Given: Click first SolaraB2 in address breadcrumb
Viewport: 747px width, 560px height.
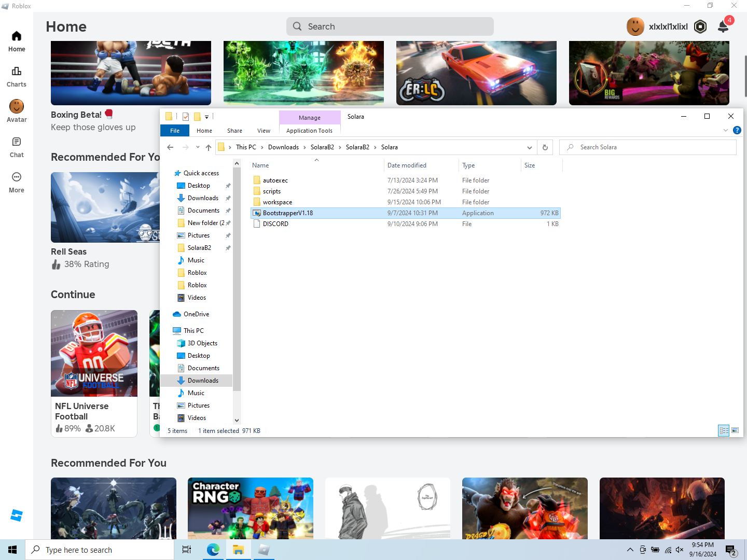Looking at the screenshot, I should tap(322, 147).
